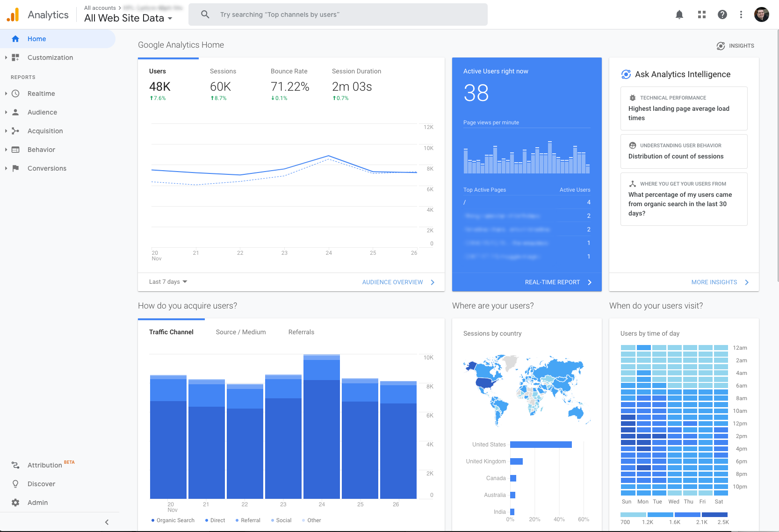Viewport: 779px width, 532px height.
Task: Open the Last 7 days dropdown
Action: pos(168,282)
